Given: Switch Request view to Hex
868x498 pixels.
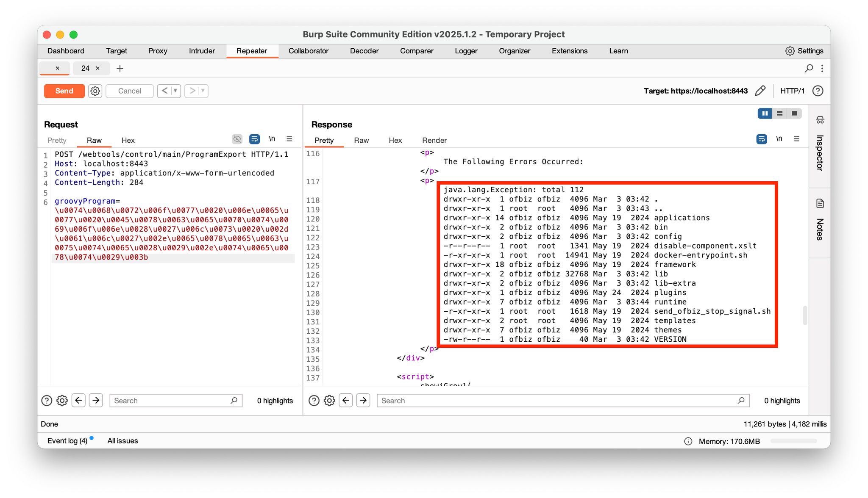Looking at the screenshot, I should 128,140.
